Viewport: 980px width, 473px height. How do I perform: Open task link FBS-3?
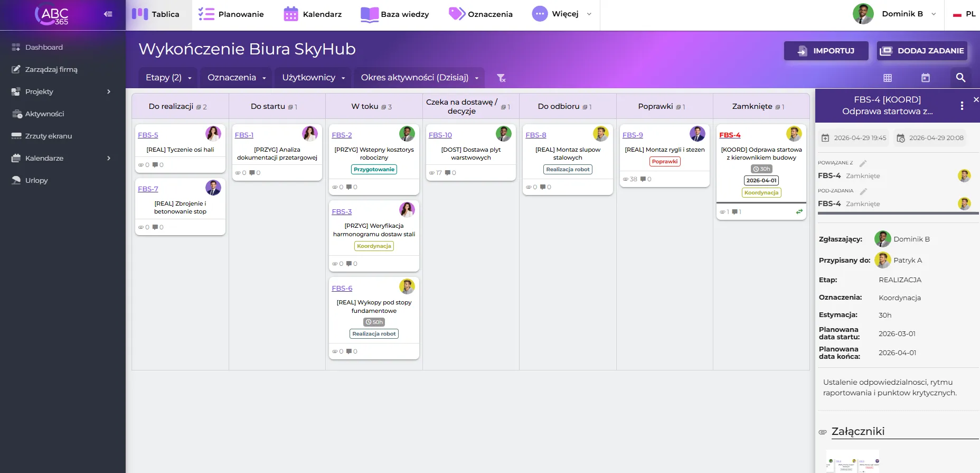pyautogui.click(x=342, y=212)
